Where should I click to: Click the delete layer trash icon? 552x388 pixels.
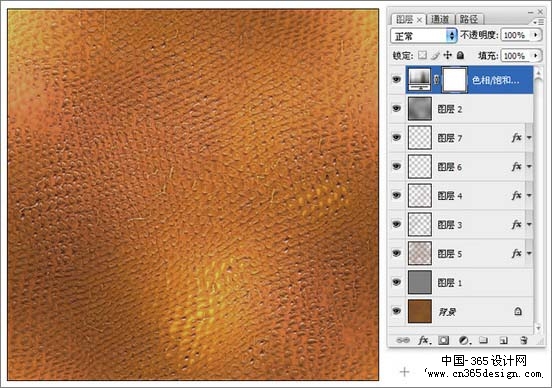(524, 340)
